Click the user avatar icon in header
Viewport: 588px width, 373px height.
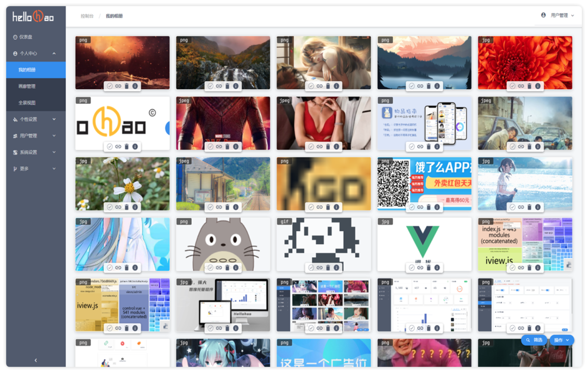(x=543, y=15)
